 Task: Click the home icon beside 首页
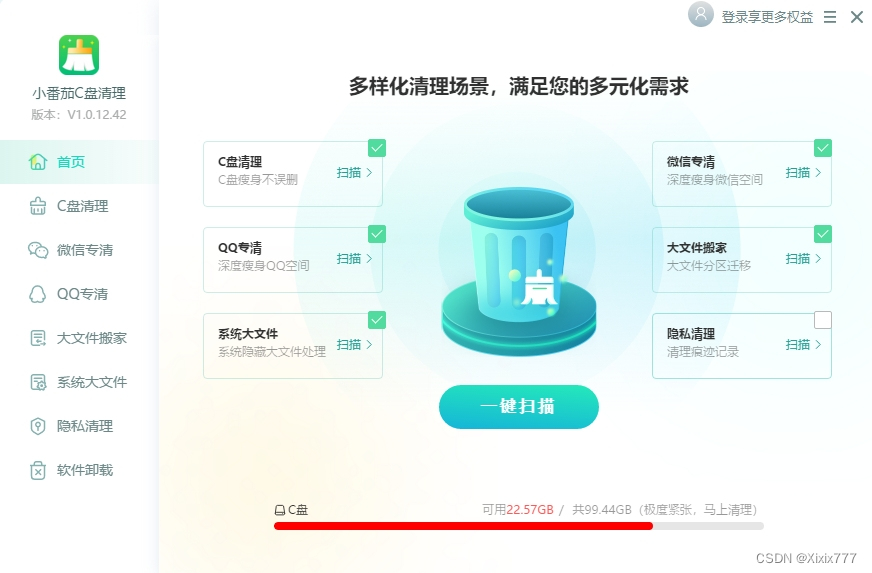38,162
